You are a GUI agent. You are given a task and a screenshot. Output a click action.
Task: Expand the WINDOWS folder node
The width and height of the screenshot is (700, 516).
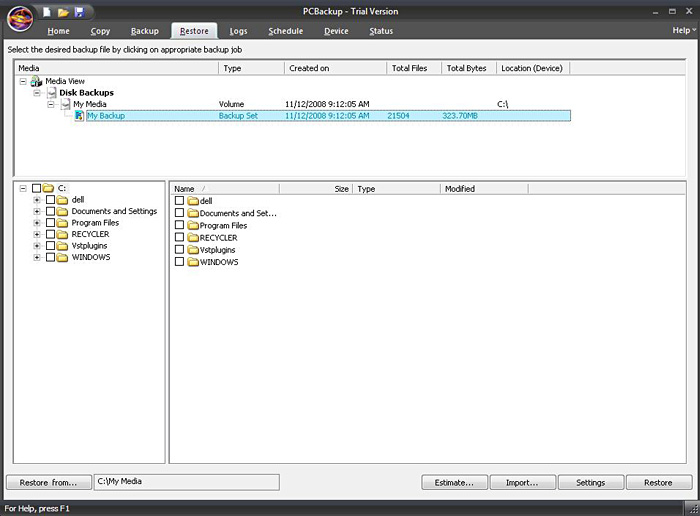tap(37, 258)
